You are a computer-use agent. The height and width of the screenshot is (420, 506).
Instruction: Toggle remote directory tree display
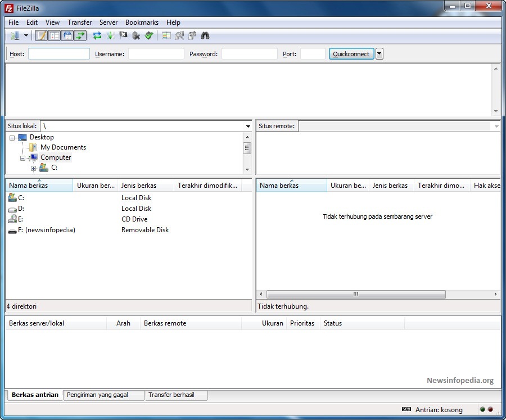[67, 35]
